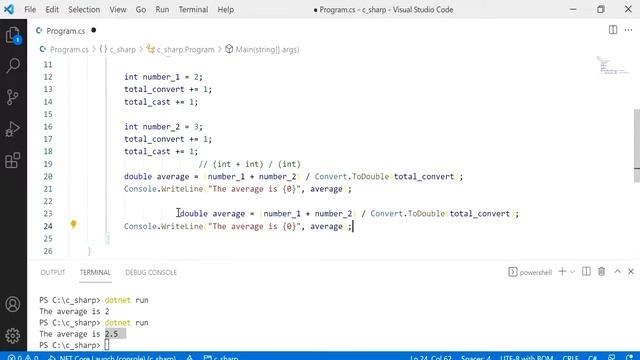Click the feedback icon in status bar
This screenshot has height=360, width=640.
coord(611,358)
